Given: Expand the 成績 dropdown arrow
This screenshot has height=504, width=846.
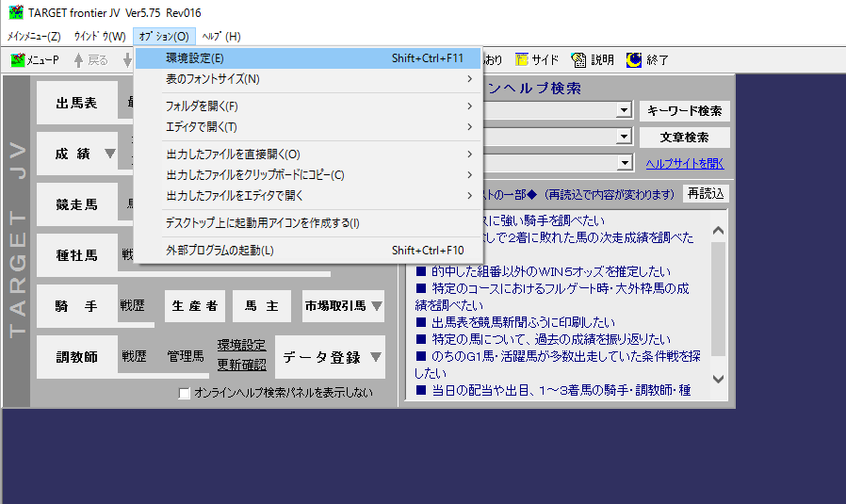Looking at the screenshot, I should click(x=109, y=154).
